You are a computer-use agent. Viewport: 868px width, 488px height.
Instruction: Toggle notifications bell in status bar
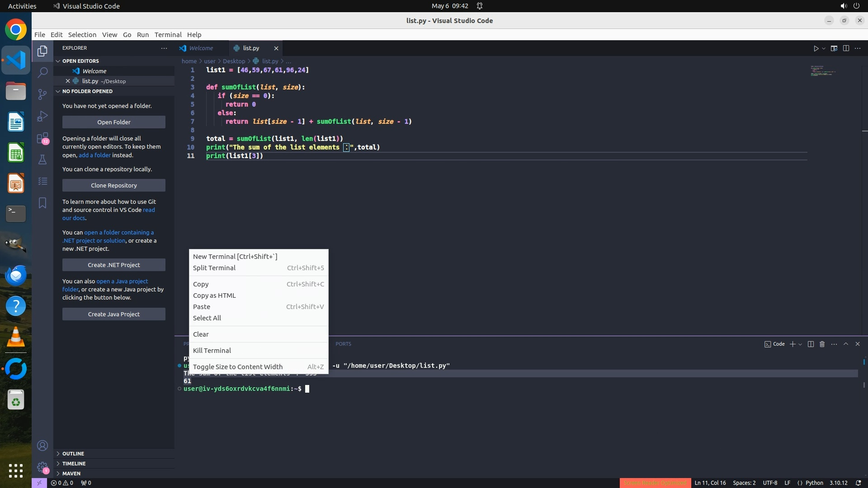pos(858,483)
